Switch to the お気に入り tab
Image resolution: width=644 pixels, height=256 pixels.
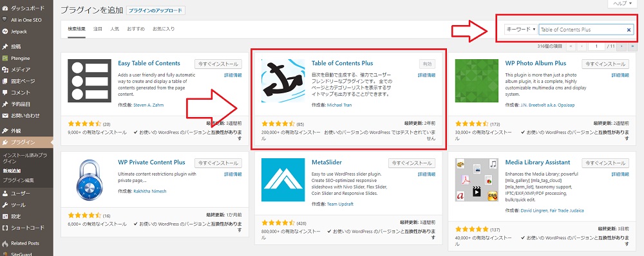point(163,29)
